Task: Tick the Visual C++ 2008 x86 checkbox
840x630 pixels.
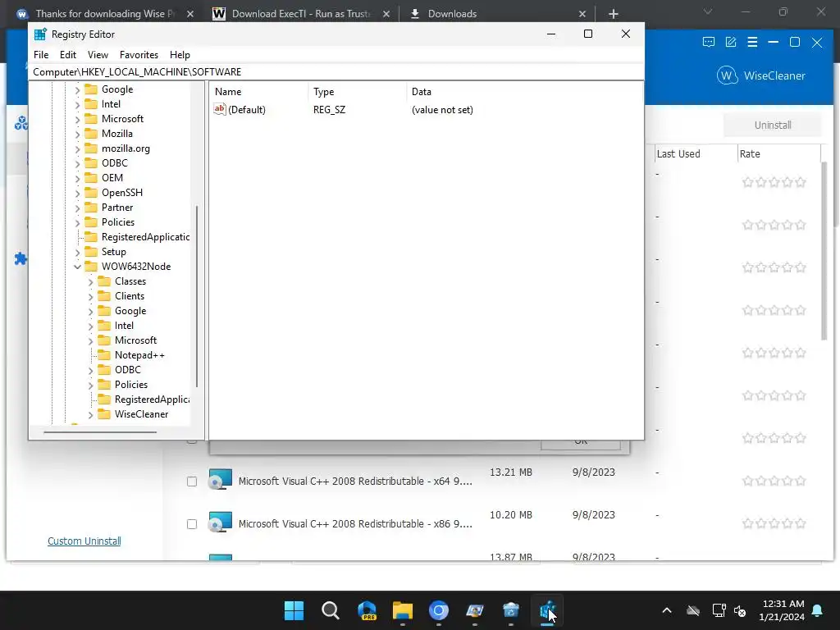Action: pos(192,524)
